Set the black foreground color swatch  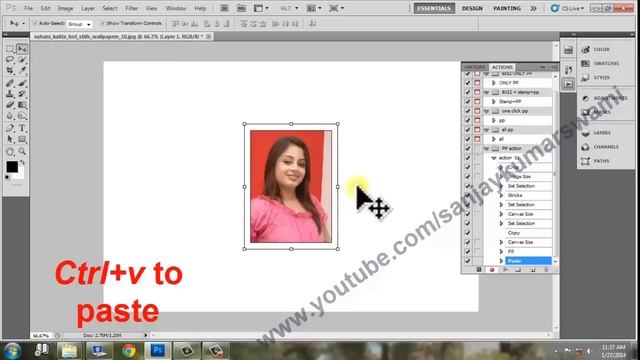click(x=12, y=167)
